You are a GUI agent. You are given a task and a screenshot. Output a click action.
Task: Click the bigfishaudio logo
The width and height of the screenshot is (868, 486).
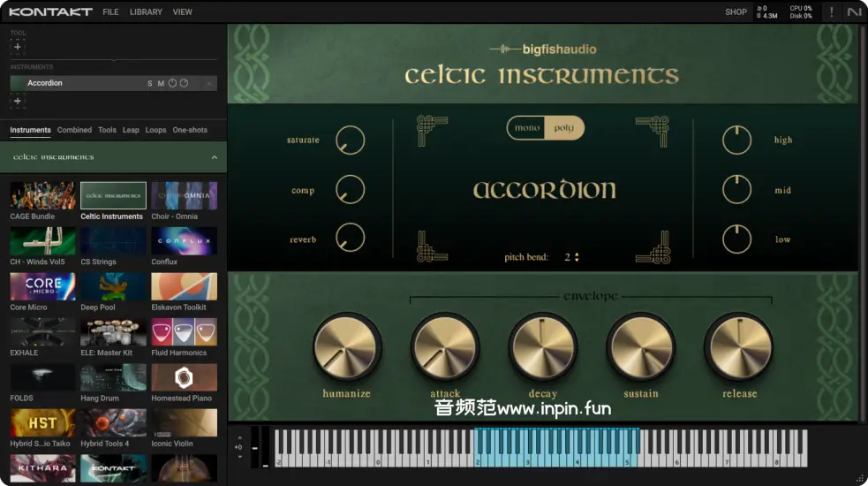[542, 49]
